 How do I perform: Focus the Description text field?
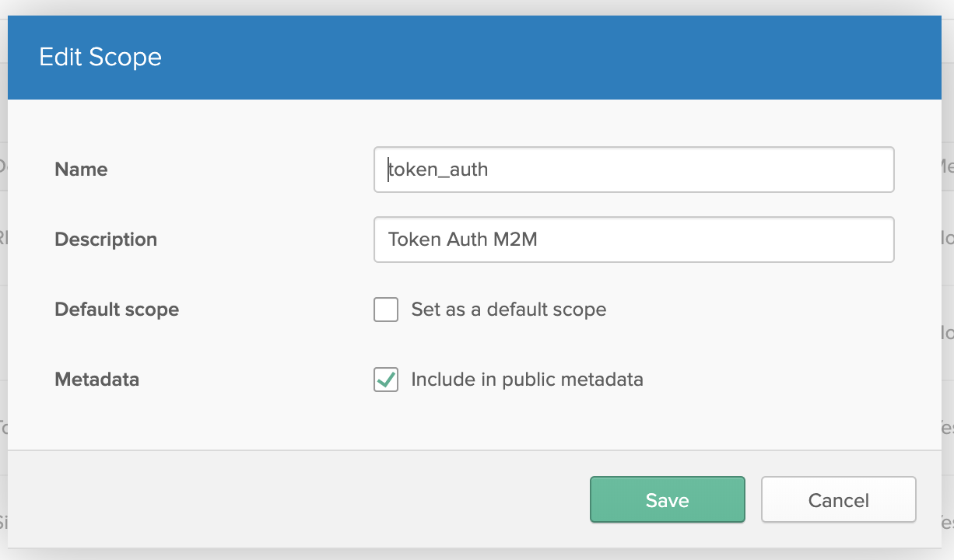[633, 240]
